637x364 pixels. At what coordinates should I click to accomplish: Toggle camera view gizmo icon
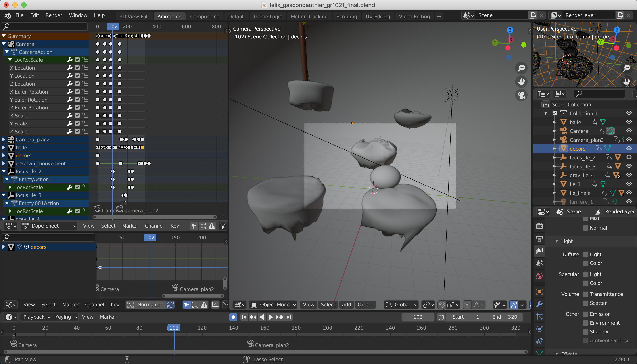pyautogui.click(x=521, y=95)
